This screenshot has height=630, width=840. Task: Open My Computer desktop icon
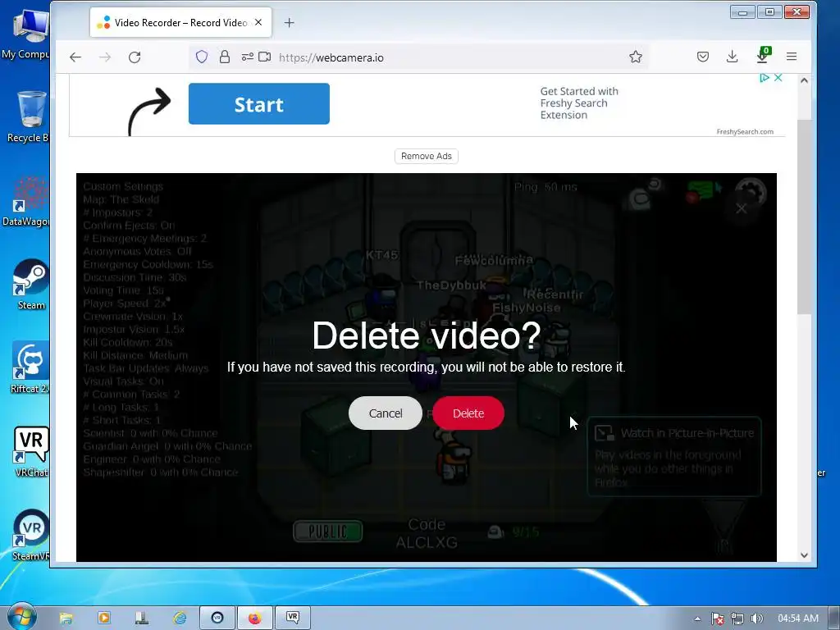pos(28,34)
